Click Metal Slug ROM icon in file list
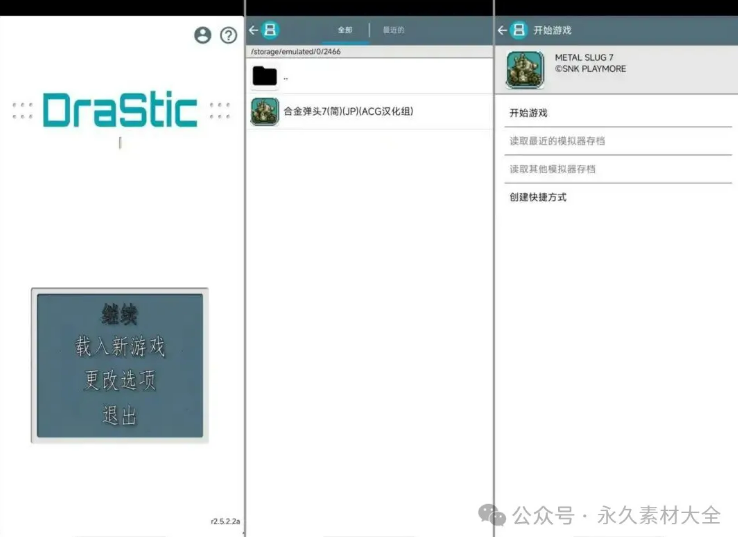The image size is (738, 537). [265, 112]
